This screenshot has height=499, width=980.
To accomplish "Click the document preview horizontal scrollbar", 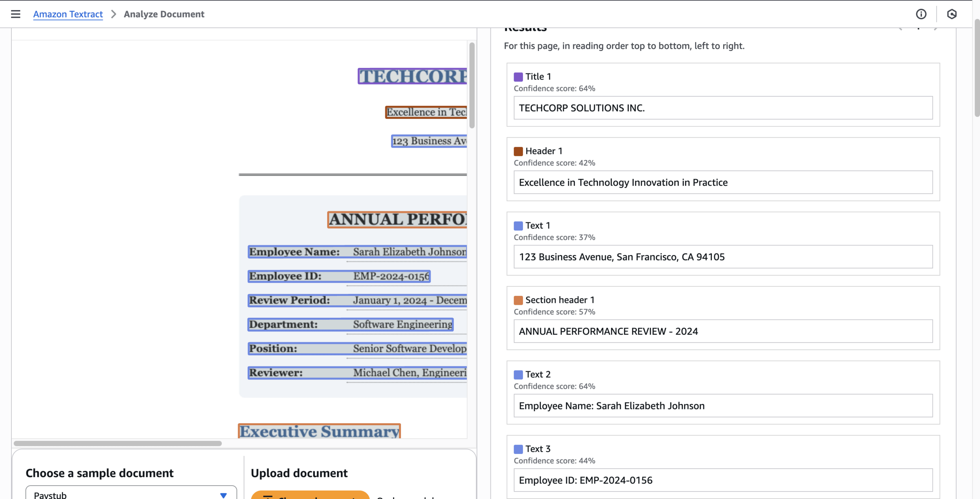I will pyautogui.click(x=118, y=443).
